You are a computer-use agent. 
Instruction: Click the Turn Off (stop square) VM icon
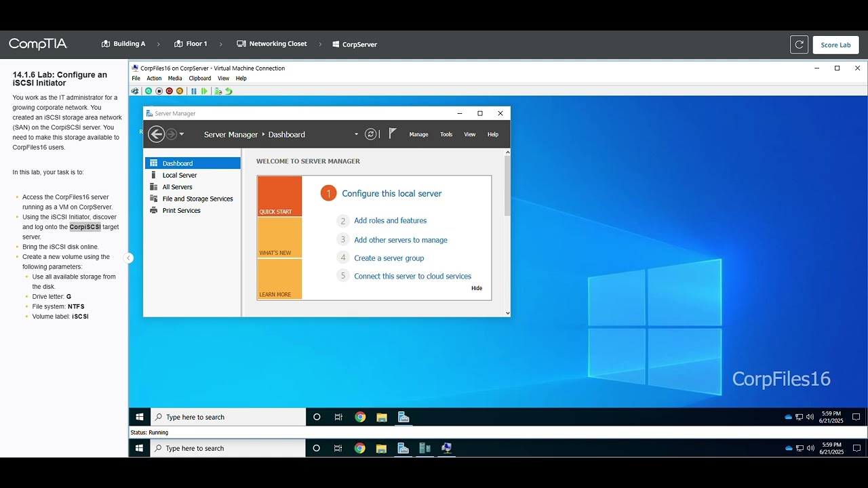[159, 91]
